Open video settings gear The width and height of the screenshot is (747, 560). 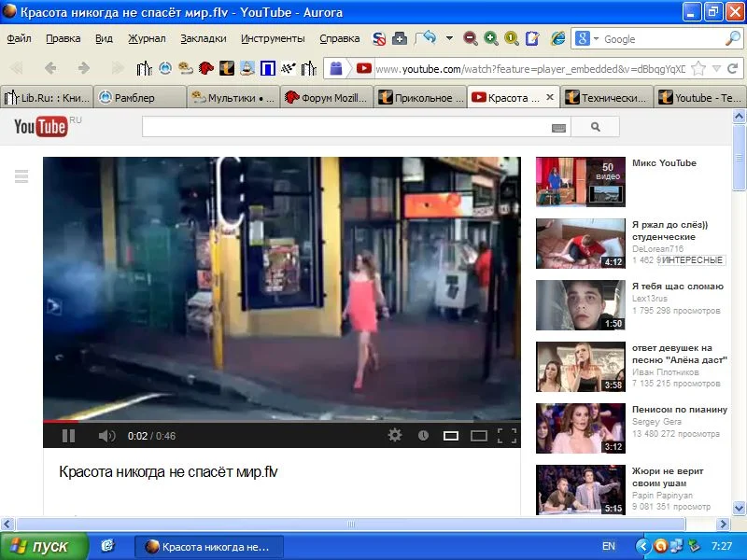click(395, 435)
